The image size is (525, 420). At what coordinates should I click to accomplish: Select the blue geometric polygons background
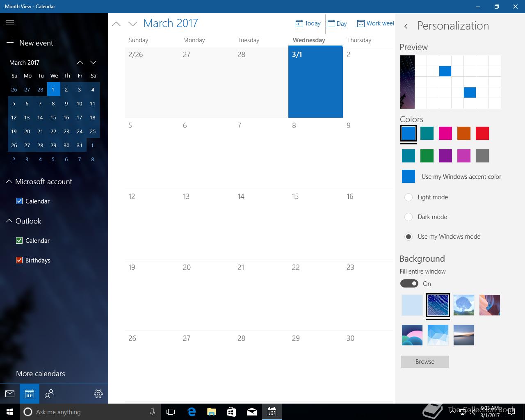coord(438,335)
